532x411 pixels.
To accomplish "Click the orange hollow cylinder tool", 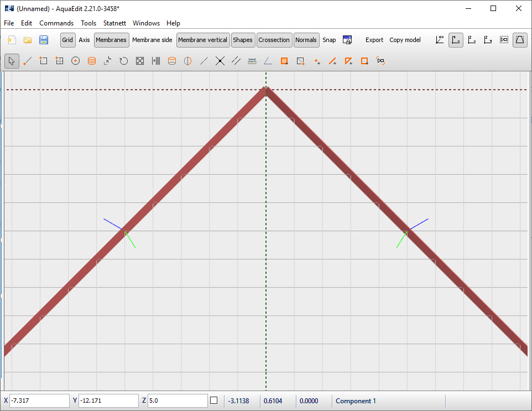I will (x=172, y=61).
